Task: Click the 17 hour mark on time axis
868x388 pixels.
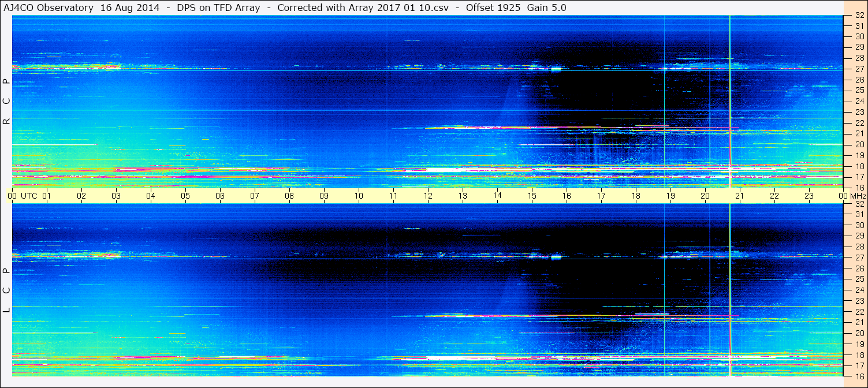Action: click(601, 196)
